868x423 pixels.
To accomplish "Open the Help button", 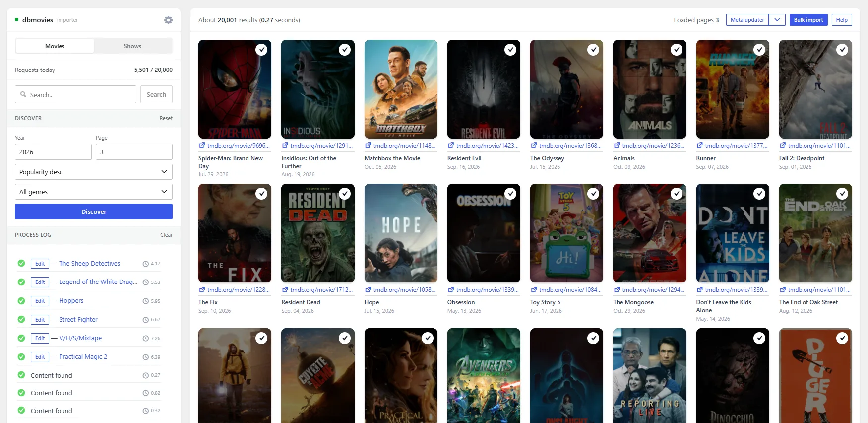I will point(842,20).
